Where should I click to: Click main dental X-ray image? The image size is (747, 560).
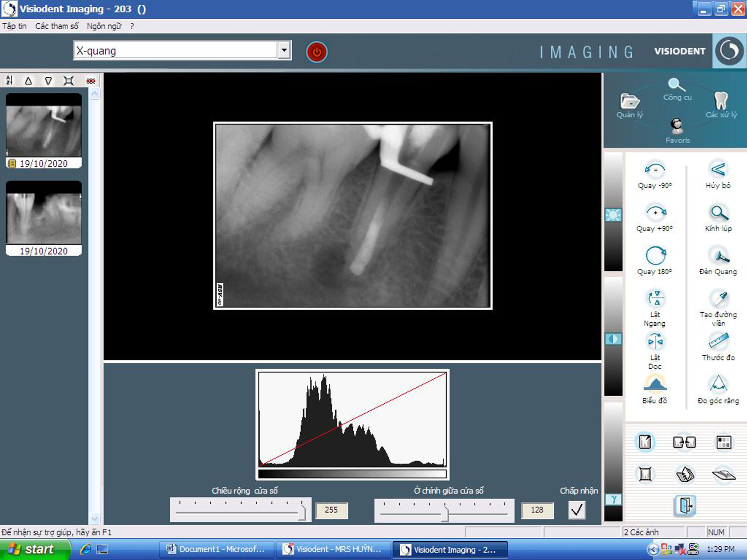point(353,215)
